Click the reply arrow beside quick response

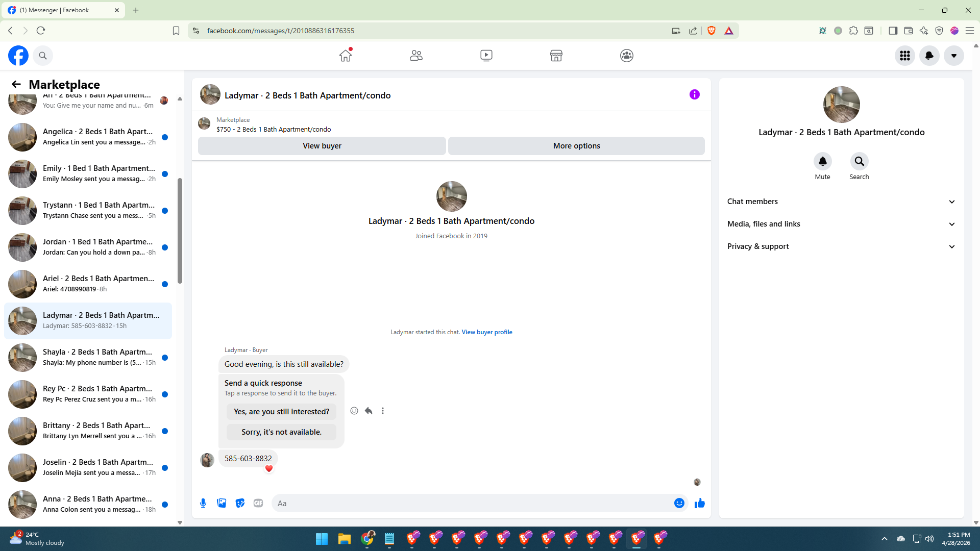369,411
